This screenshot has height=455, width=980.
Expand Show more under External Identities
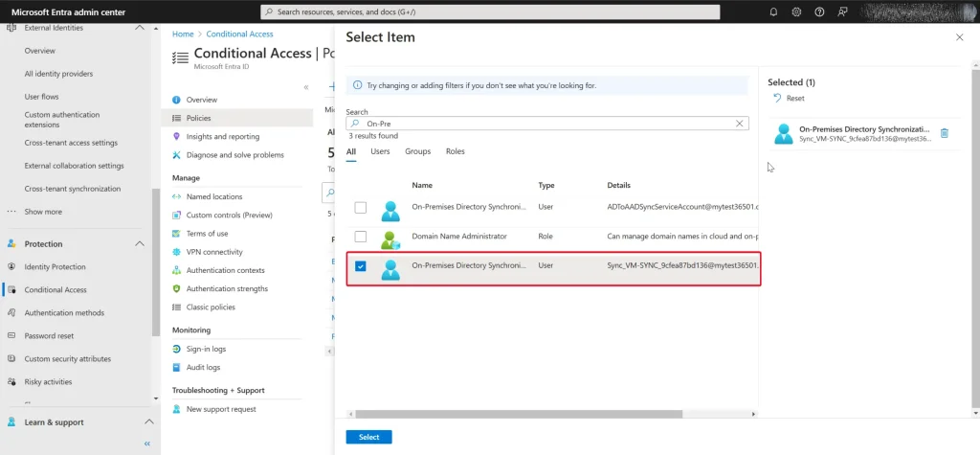43,212
